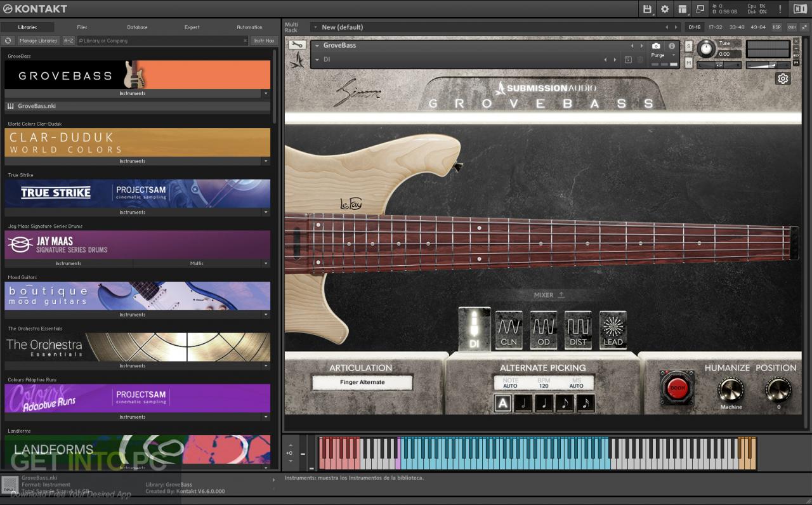Open the New (default) multi dropdown
812x505 pixels.
pyautogui.click(x=315, y=27)
